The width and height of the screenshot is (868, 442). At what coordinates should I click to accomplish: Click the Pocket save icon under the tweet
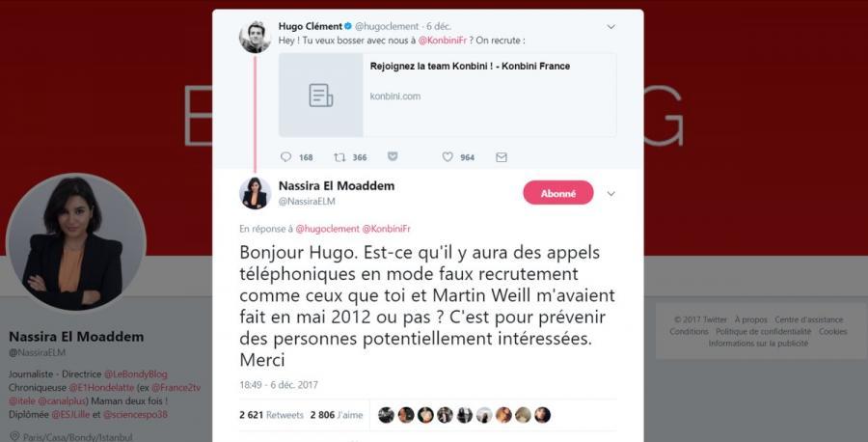(x=393, y=157)
